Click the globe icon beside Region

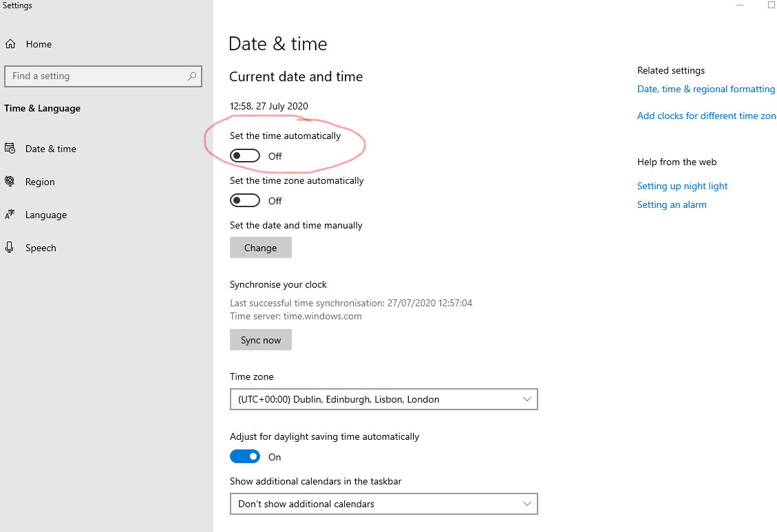pos(10,181)
